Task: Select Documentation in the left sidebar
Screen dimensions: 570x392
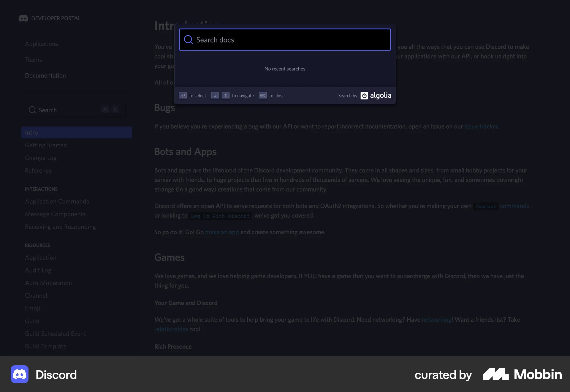Action: (x=45, y=75)
